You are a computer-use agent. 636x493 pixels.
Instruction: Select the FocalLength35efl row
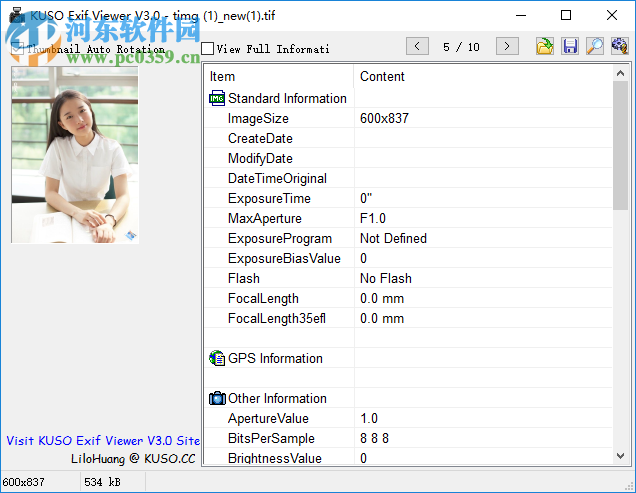coord(408,319)
